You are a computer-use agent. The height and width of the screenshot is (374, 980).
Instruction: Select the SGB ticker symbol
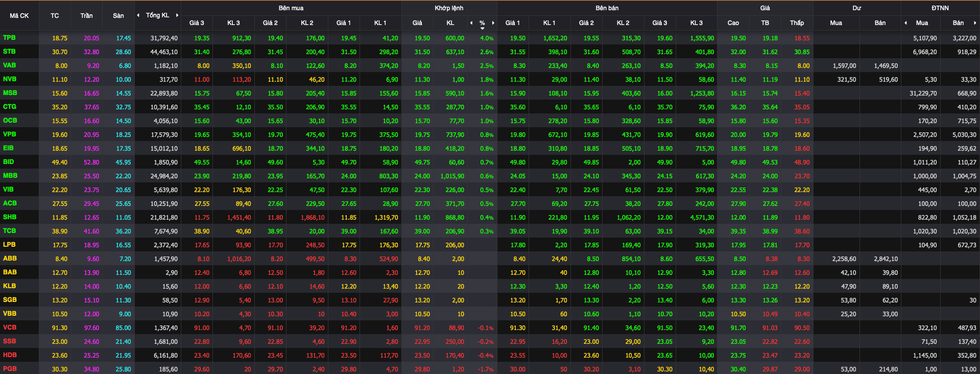pos(10,300)
